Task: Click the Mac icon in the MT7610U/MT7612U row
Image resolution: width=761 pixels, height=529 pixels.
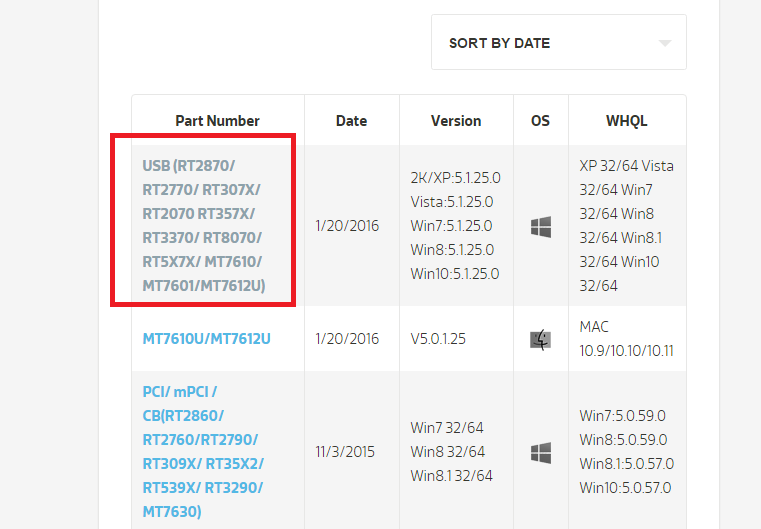Action: pos(541,340)
